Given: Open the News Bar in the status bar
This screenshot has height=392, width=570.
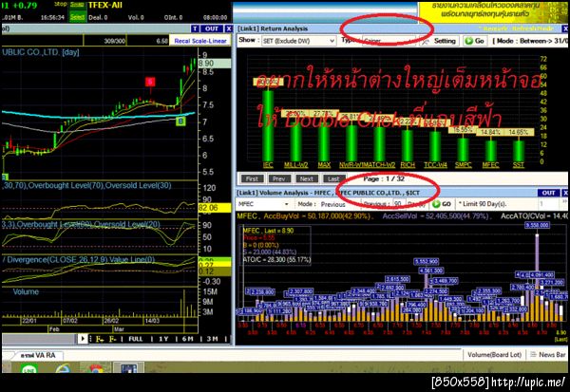Looking at the screenshot, I should pos(548,355).
